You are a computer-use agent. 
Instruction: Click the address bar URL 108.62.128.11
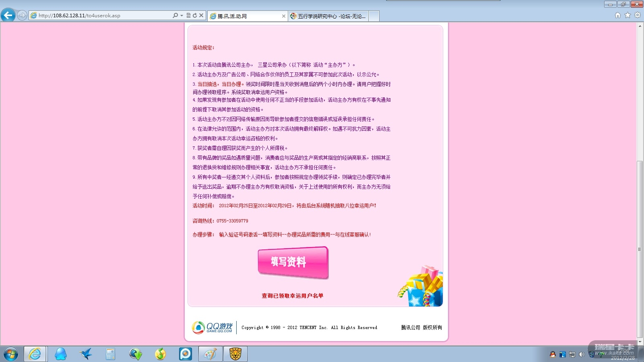(79, 16)
